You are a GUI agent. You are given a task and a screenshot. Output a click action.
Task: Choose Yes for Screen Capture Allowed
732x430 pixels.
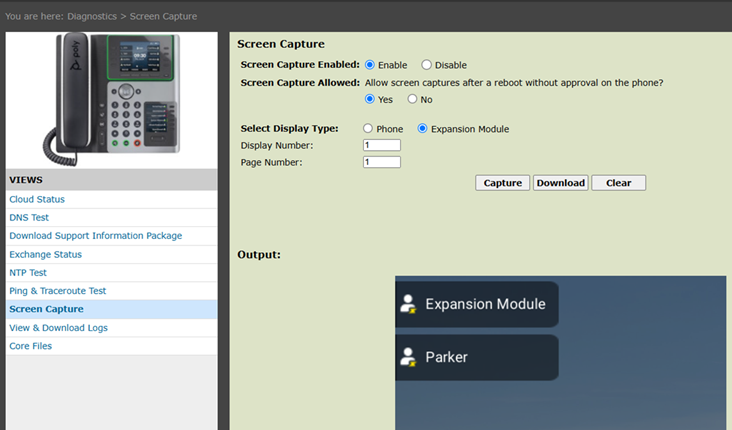pos(370,99)
